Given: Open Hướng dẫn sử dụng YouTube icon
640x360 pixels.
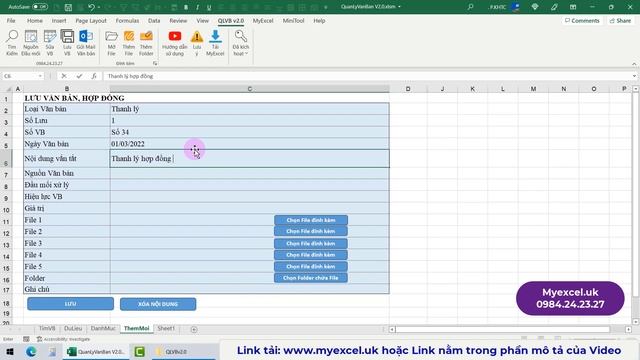Looking at the screenshot, I should [x=175, y=42].
